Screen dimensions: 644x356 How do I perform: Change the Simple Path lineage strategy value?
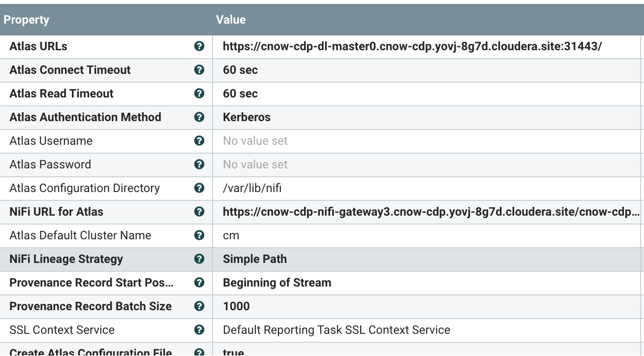255,259
